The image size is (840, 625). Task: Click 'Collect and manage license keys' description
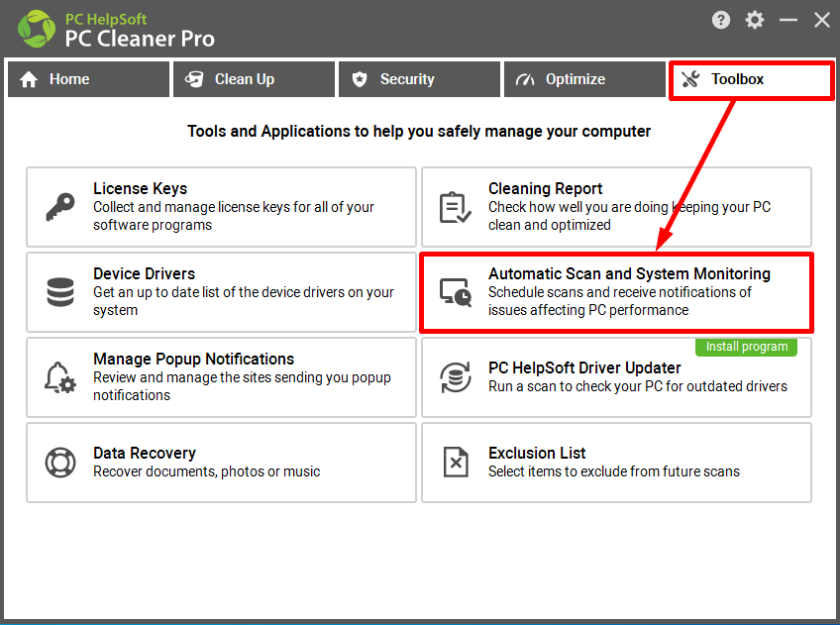pyautogui.click(x=234, y=216)
